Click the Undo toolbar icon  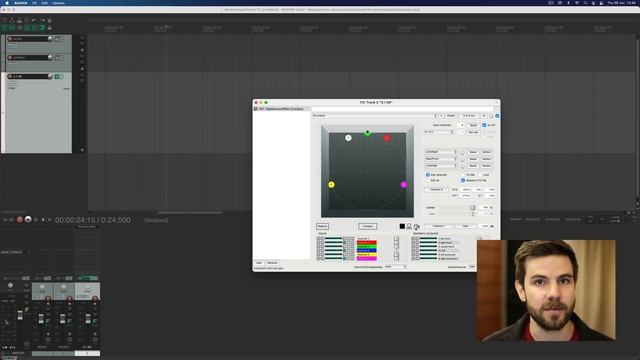tap(34, 20)
